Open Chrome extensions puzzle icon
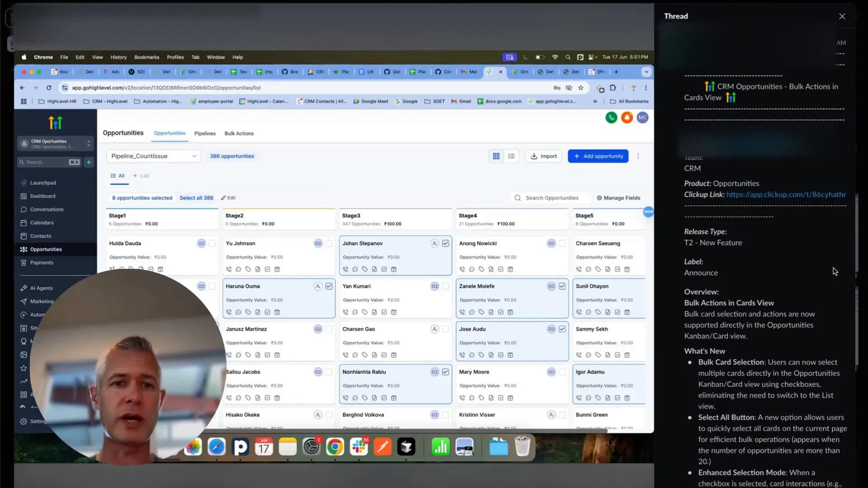 pos(613,88)
